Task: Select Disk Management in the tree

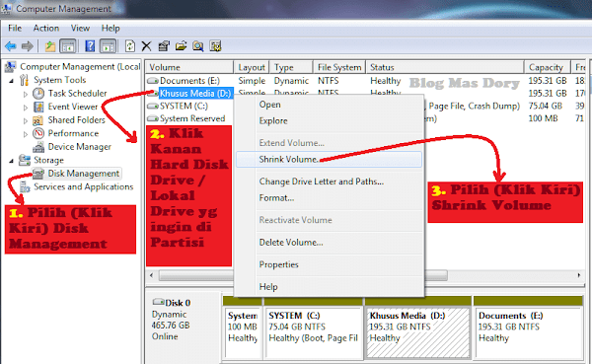Action: tap(83, 174)
